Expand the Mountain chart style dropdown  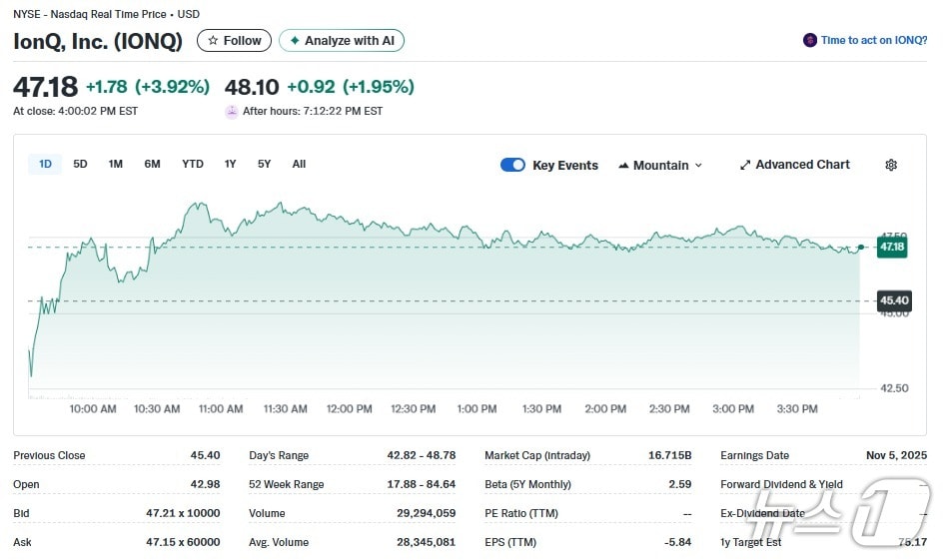pos(698,166)
